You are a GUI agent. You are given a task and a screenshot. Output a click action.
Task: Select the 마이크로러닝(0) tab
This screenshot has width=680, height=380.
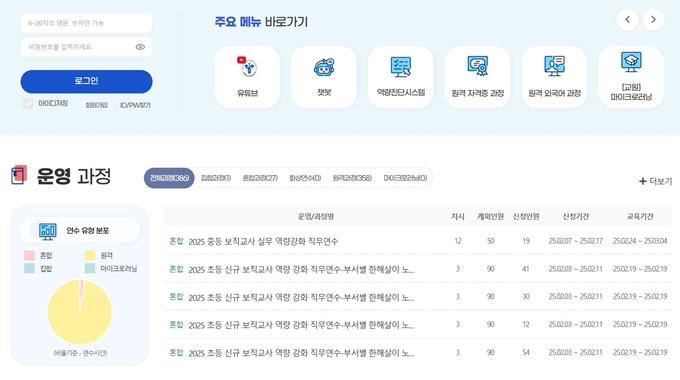405,178
